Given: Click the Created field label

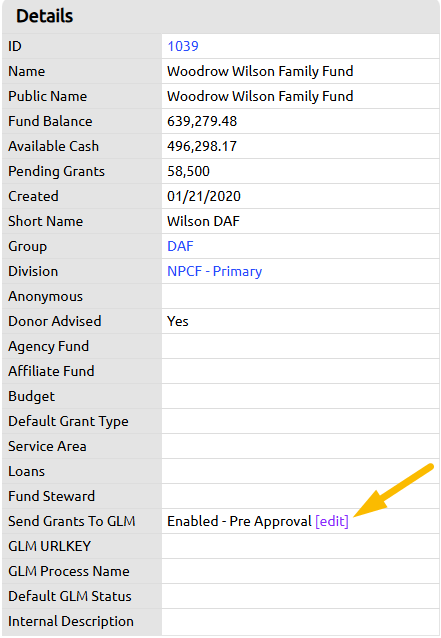Looking at the screenshot, I should 33,197.
